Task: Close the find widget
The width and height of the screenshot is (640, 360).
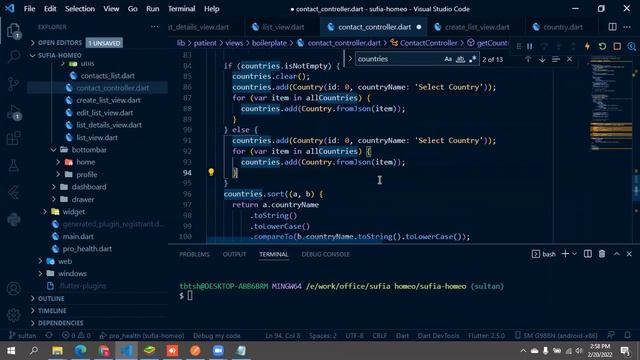Action: pyautogui.click(x=569, y=59)
